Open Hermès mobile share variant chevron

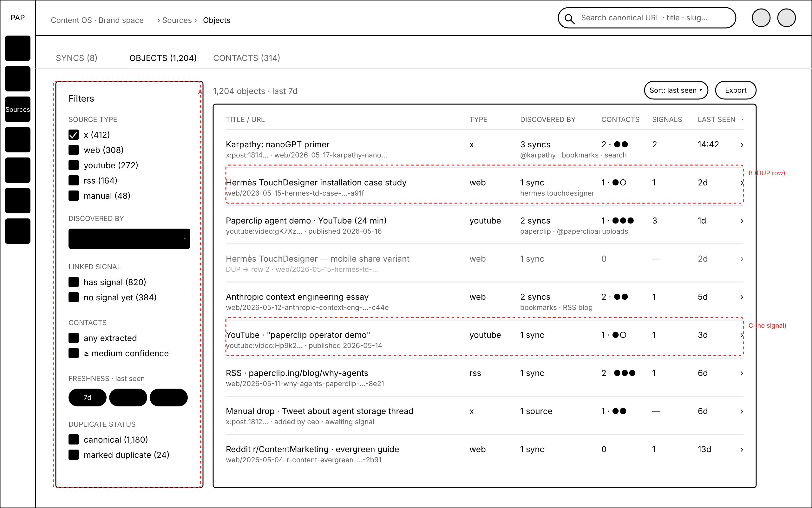click(742, 259)
